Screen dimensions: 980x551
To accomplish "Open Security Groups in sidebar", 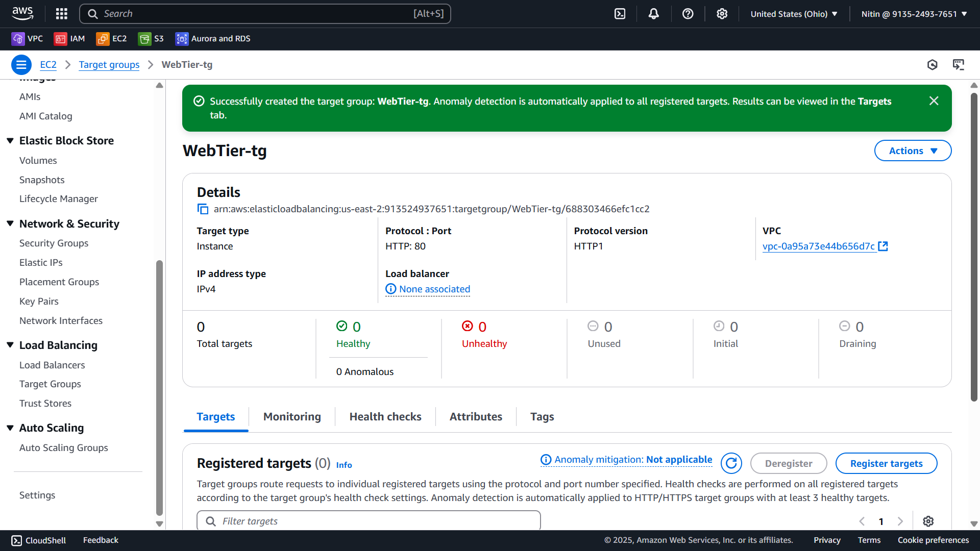I will 54,243.
